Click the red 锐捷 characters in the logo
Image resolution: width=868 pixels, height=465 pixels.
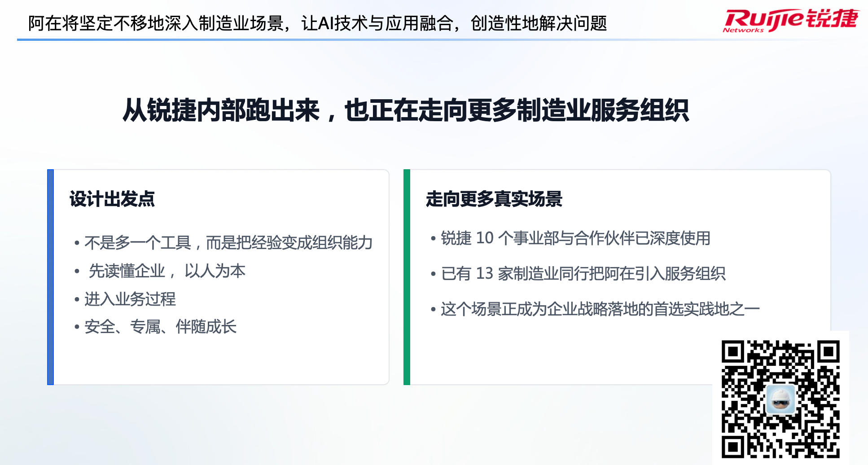[x=832, y=19]
